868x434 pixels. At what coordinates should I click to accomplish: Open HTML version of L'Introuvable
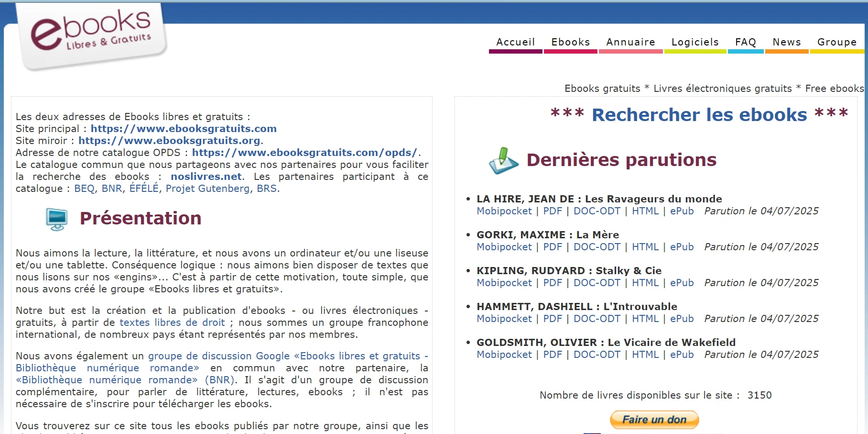(645, 319)
